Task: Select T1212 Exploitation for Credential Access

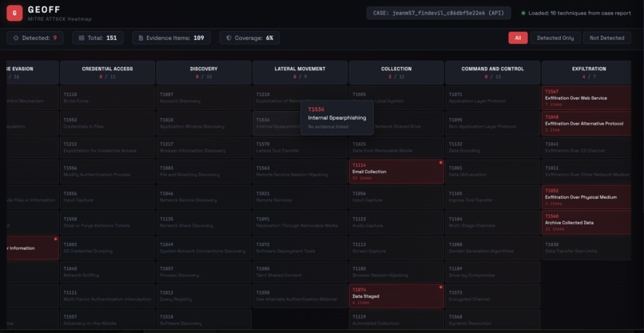Action: coord(107,148)
